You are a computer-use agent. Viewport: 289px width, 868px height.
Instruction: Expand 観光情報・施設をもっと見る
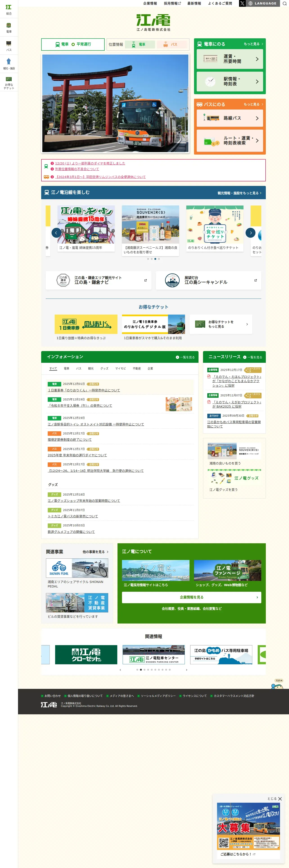pos(239,193)
